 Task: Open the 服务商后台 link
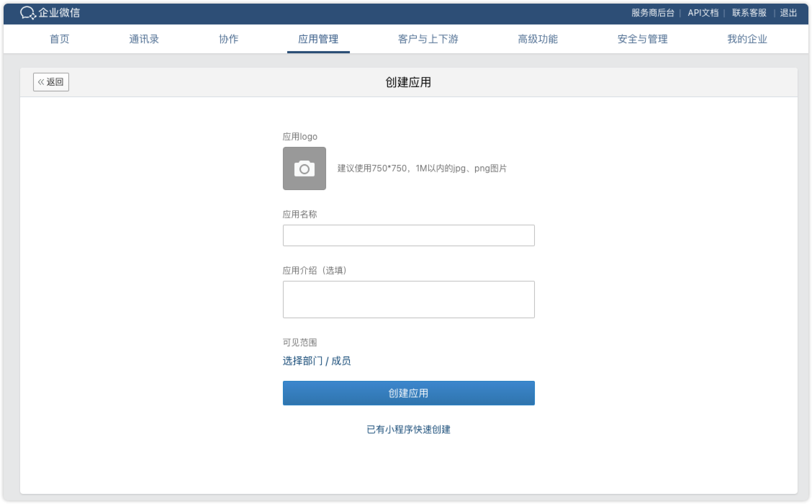[x=652, y=13]
